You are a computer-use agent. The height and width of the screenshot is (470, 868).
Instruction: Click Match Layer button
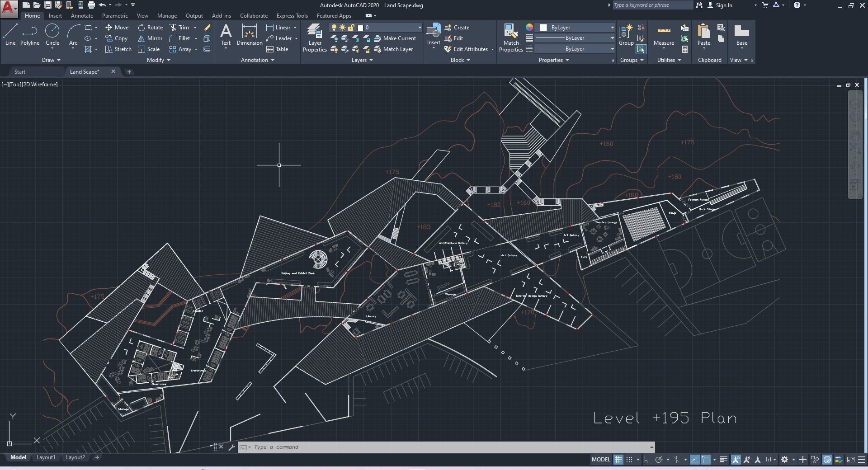click(x=393, y=49)
